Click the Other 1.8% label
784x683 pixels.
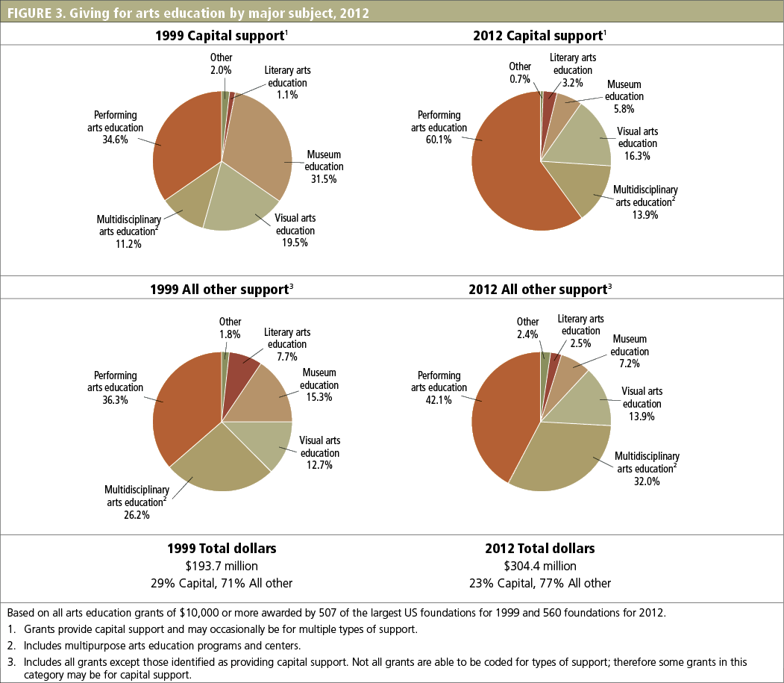click(230, 328)
